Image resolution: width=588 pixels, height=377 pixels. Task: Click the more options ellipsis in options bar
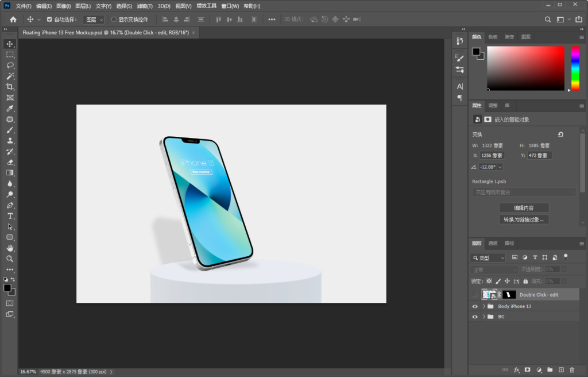tap(272, 20)
